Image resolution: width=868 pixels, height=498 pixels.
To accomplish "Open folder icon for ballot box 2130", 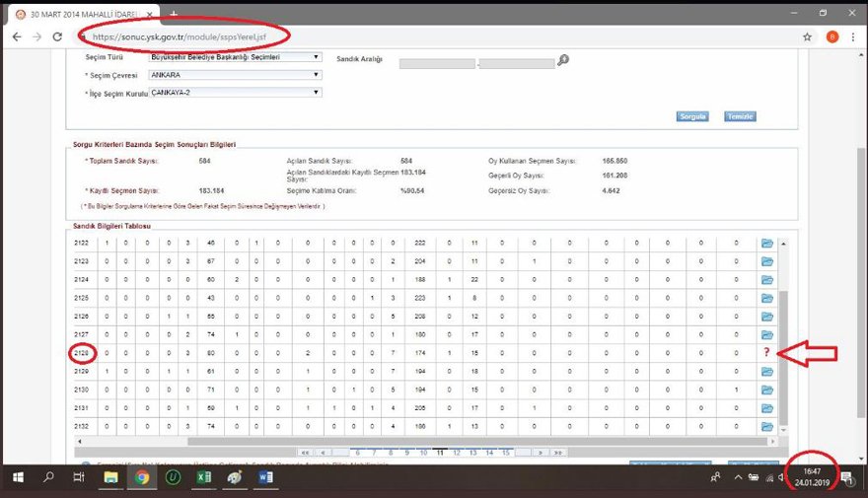I will coord(768,390).
